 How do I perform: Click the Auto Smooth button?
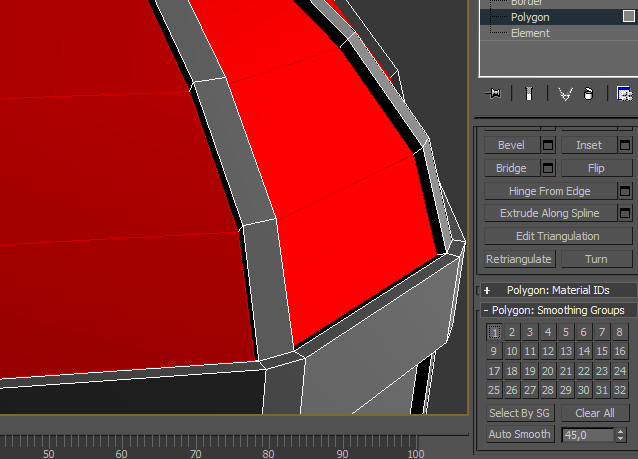pyautogui.click(x=519, y=435)
